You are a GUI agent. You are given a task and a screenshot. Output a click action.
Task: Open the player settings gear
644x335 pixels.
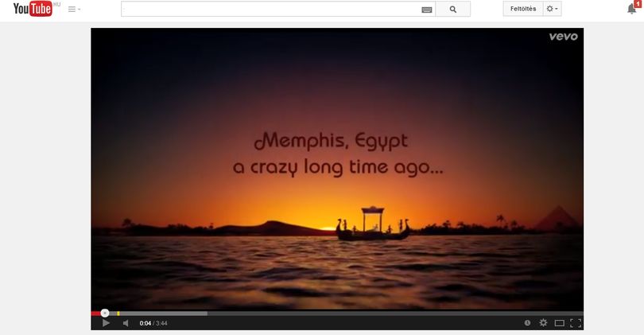pos(543,323)
